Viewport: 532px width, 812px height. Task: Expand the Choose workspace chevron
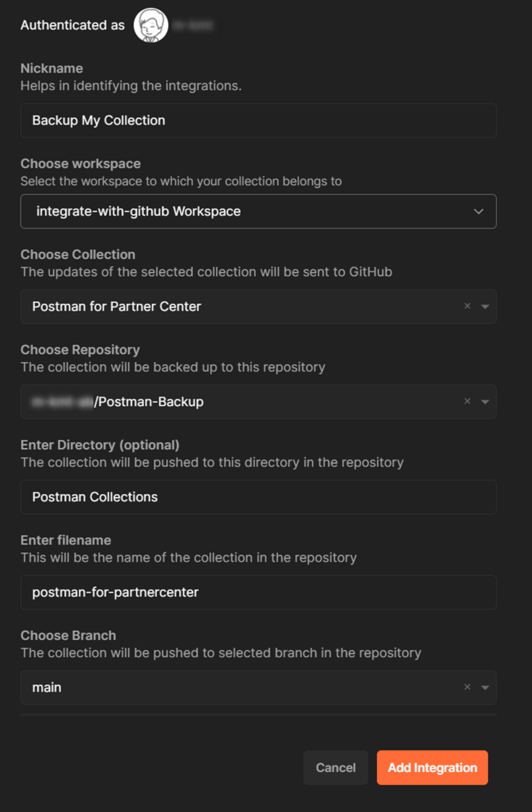click(479, 211)
